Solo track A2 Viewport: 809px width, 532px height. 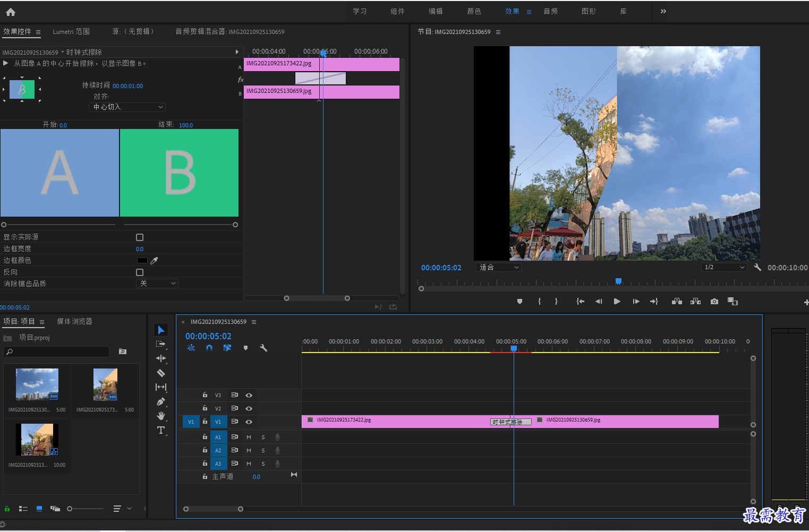[x=263, y=451]
